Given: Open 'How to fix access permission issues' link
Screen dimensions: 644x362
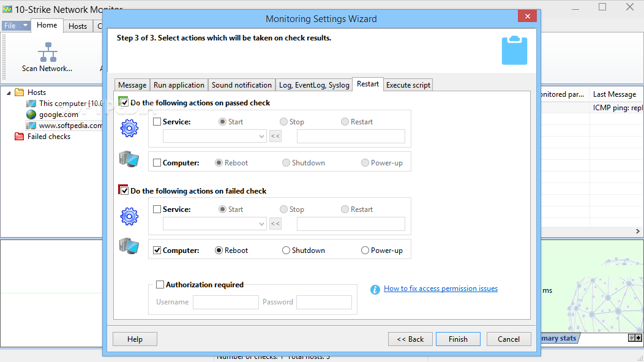Looking at the screenshot, I should click(441, 288).
